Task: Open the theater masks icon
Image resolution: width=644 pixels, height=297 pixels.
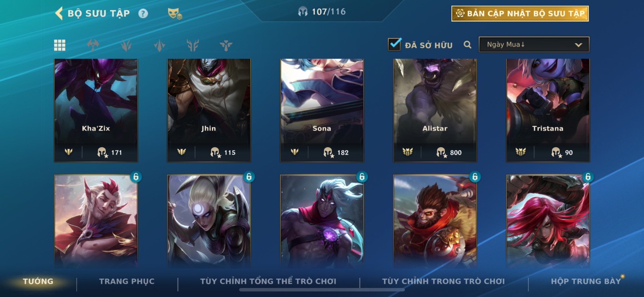Action: pyautogui.click(x=175, y=14)
